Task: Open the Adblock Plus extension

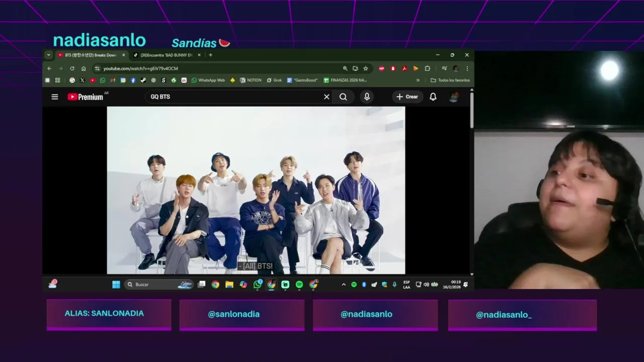Action: [381, 68]
